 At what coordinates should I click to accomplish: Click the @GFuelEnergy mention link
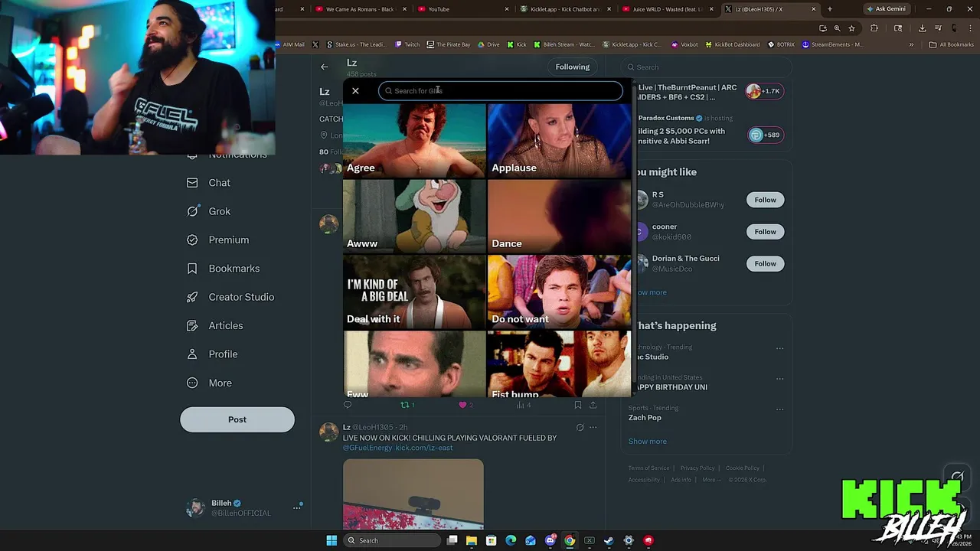[x=367, y=448]
